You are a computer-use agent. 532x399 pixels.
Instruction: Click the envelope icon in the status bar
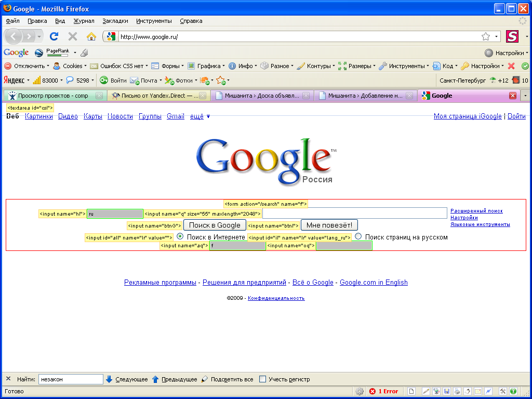[478, 391]
